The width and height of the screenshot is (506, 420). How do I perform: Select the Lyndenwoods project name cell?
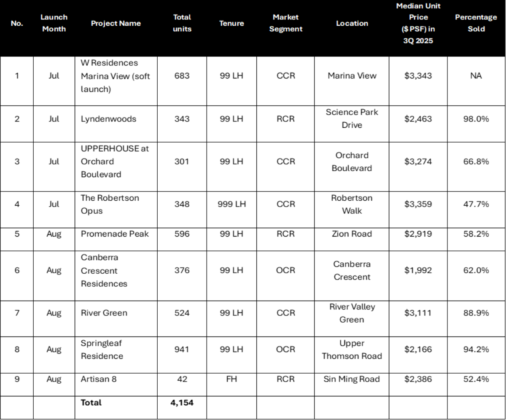pos(108,119)
